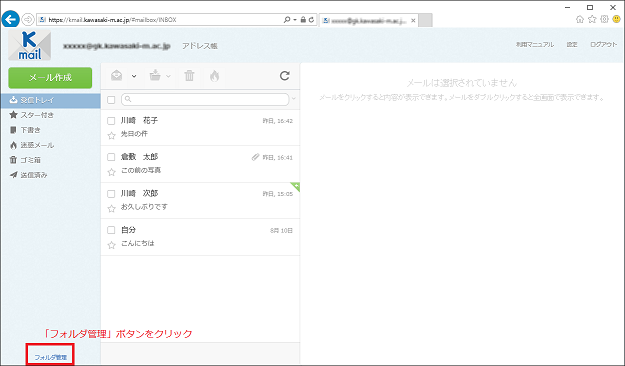Viewport: 625px width, 366px height.
Task: Tick the checkbox for the 倉敷 太郎 mail
Action: 111,157
